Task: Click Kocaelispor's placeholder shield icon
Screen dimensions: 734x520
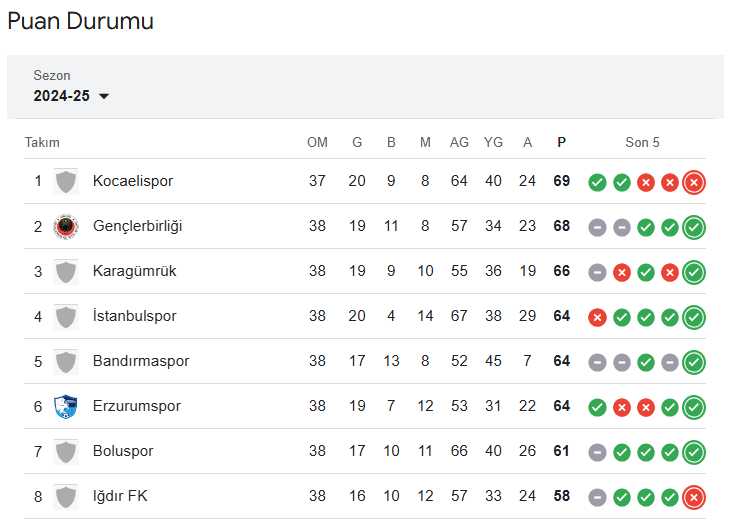Action: (x=66, y=182)
